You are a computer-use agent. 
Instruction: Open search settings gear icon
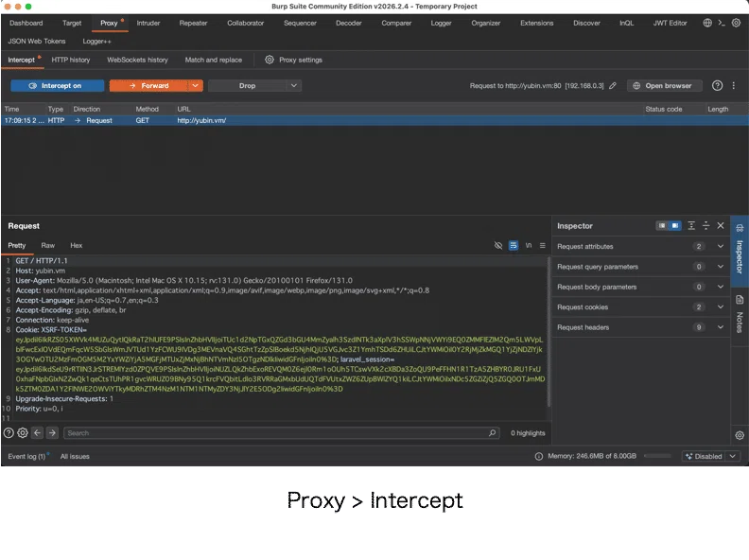pyautogui.click(x=23, y=433)
